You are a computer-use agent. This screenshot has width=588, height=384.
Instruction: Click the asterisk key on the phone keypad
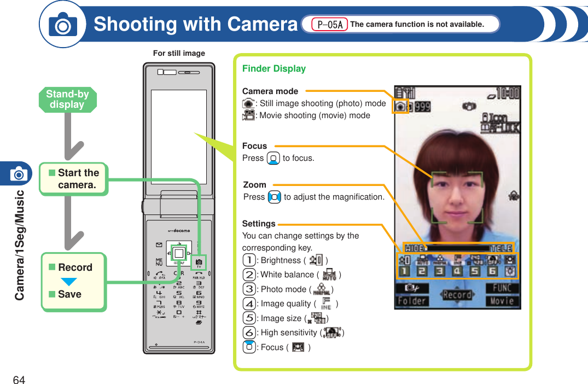159,313
